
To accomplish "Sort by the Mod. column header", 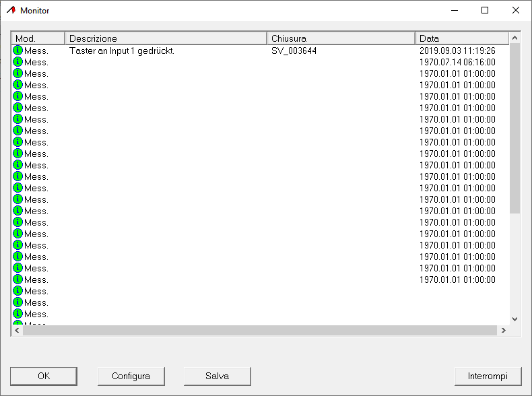I will point(38,38).
